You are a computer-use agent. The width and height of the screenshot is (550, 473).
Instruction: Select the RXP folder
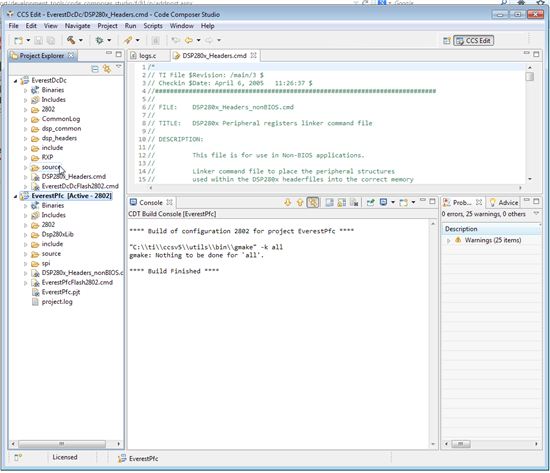click(x=47, y=158)
